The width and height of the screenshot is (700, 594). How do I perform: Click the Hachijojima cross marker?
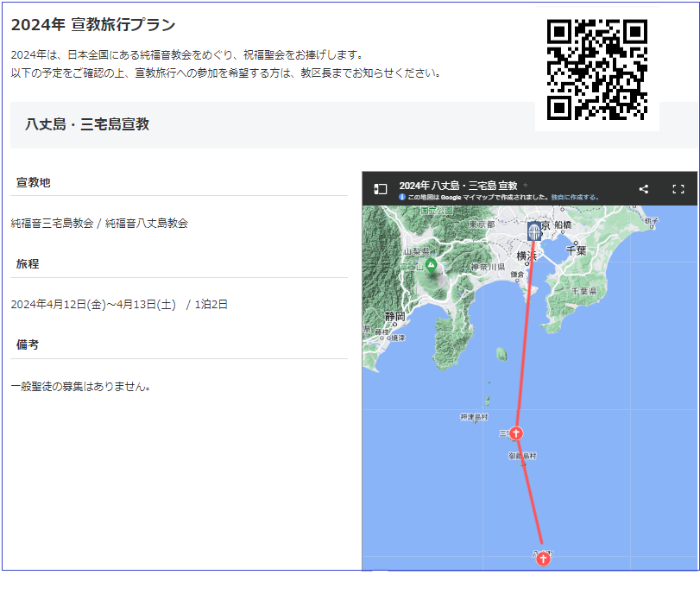pos(542,559)
